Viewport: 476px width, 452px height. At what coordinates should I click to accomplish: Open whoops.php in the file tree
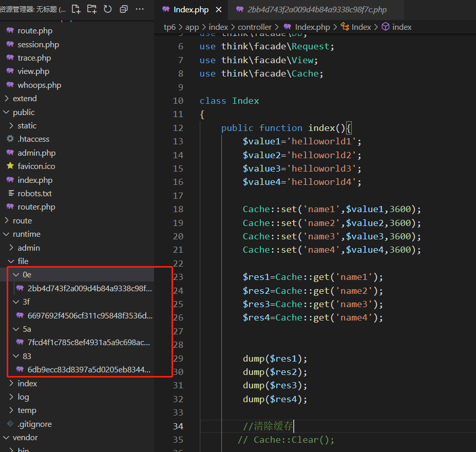pos(40,85)
